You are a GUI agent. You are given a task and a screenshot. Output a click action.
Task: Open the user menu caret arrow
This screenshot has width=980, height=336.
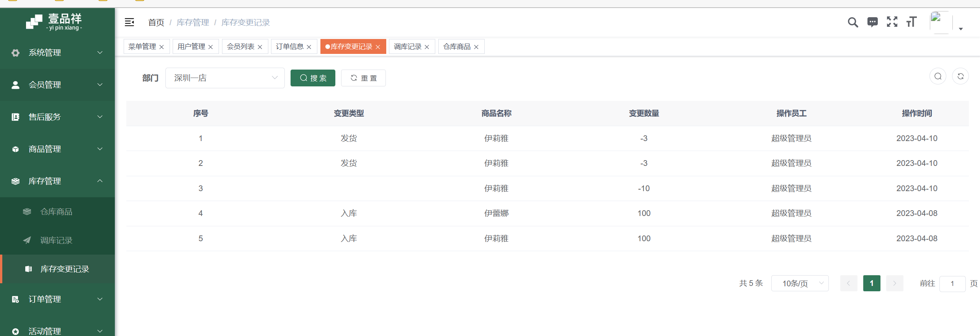click(x=960, y=29)
